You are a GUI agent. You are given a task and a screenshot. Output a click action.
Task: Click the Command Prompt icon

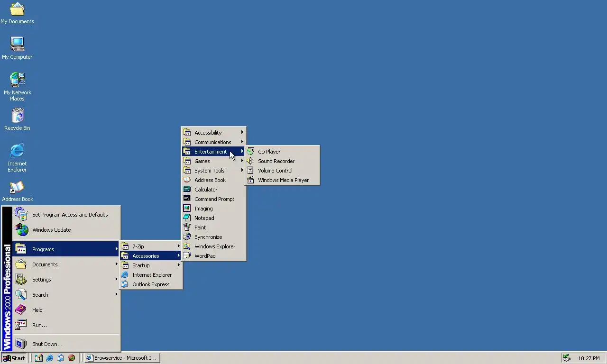187,199
